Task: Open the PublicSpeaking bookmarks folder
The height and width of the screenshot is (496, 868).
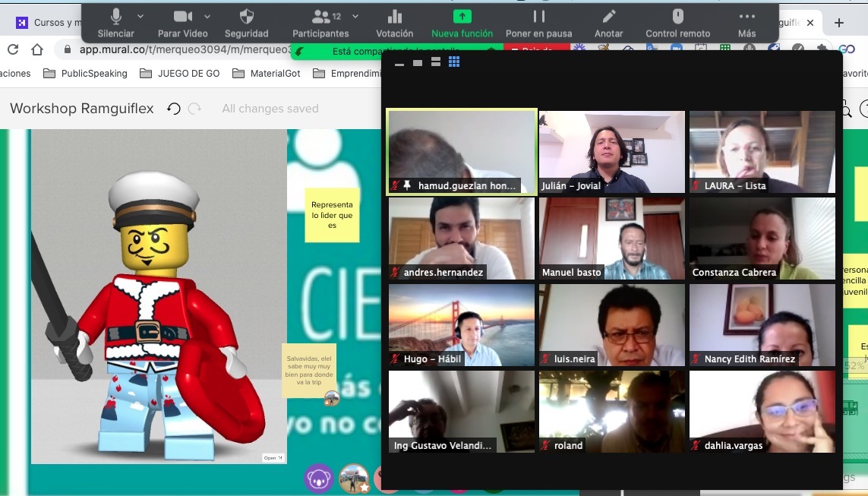Action: (85, 73)
